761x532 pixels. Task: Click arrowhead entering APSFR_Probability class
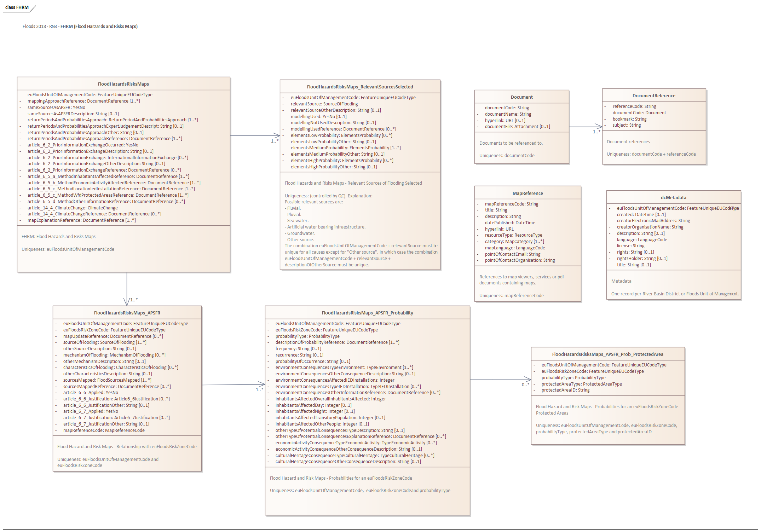point(262,384)
